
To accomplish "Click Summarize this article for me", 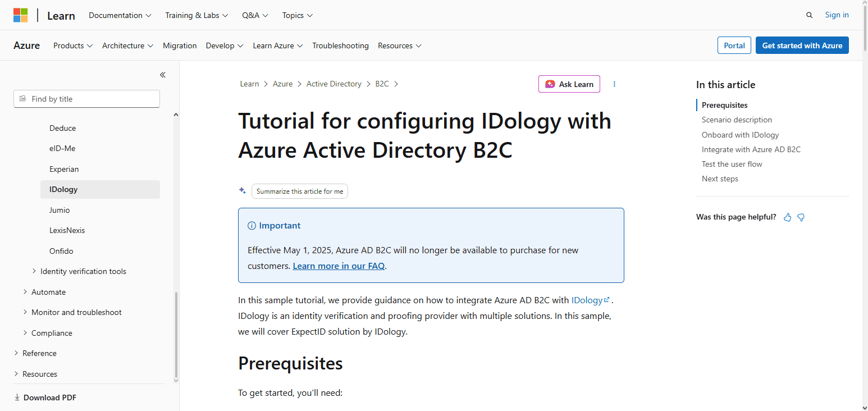I will (x=300, y=191).
